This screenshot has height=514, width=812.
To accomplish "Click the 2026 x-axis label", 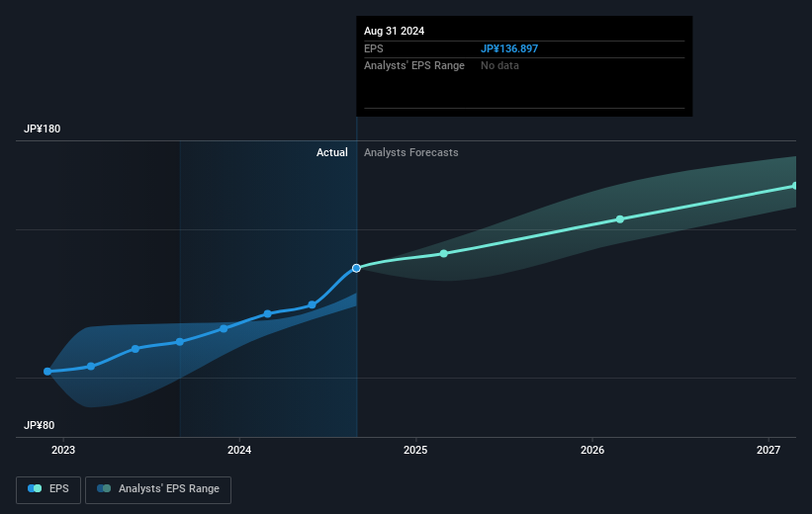I will pyautogui.click(x=591, y=450).
